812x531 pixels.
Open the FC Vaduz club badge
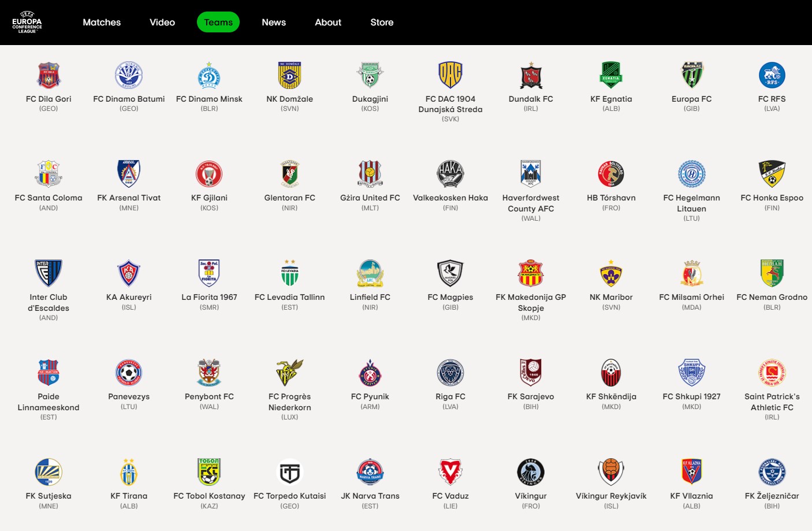coord(450,472)
